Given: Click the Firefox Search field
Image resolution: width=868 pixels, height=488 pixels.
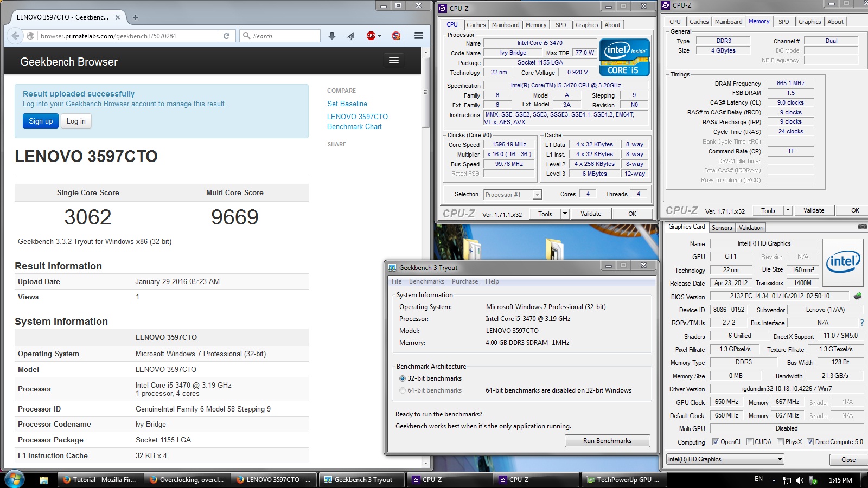Looking at the screenshot, I should [x=280, y=36].
